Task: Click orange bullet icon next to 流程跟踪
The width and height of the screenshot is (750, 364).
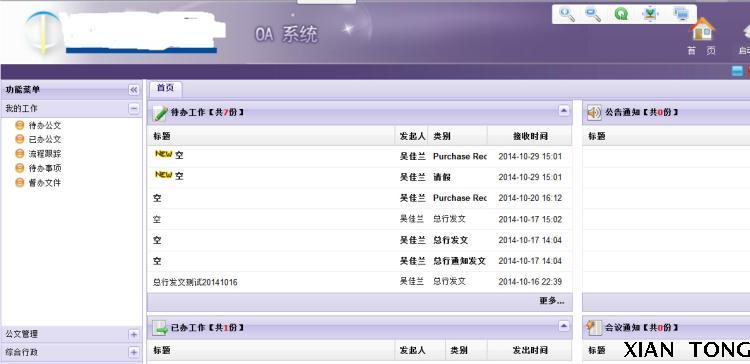Action: (20, 154)
